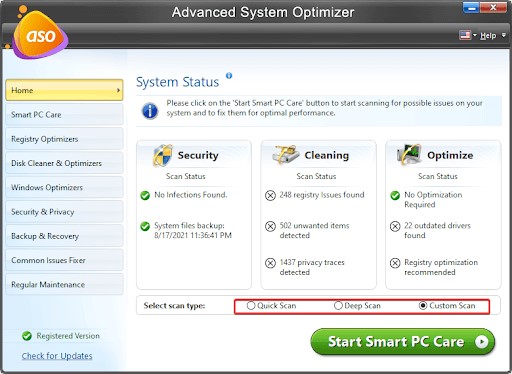Viewport: 512px width, 374px height.
Task: Select the Custom Scan radio button
Action: point(423,305)
